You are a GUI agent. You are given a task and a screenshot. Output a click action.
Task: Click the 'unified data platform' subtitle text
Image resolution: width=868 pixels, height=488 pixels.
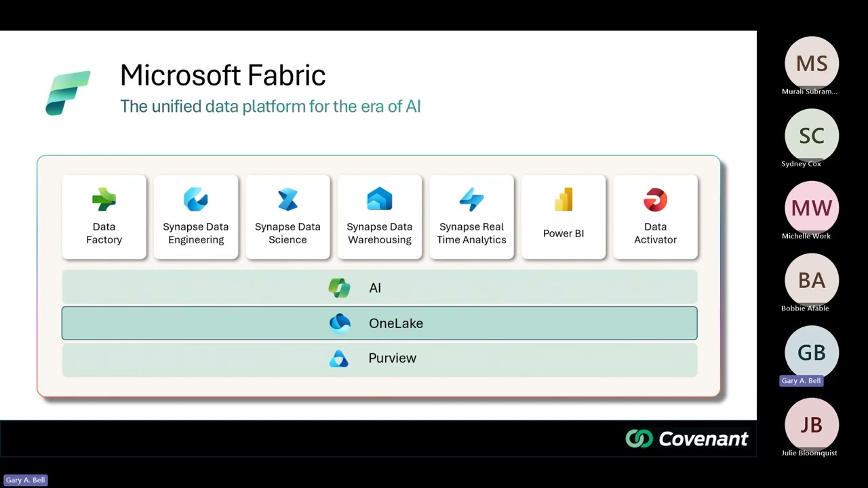pos(271,106)
